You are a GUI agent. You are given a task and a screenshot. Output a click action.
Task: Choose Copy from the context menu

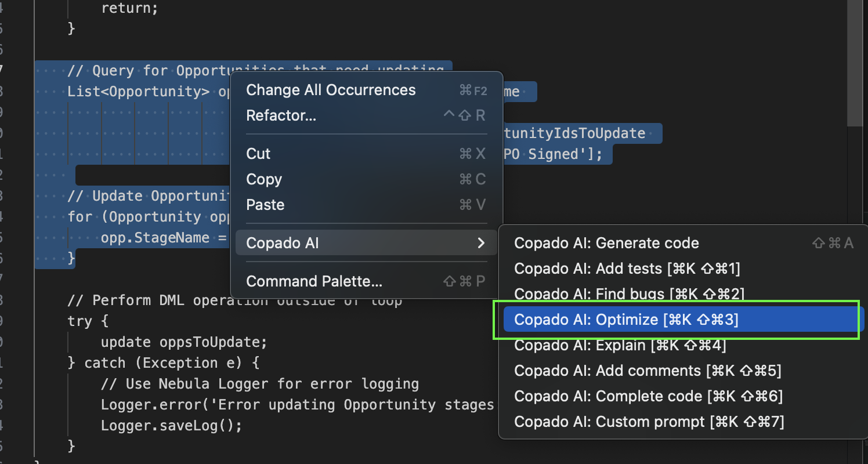click(x=264, y=179)
